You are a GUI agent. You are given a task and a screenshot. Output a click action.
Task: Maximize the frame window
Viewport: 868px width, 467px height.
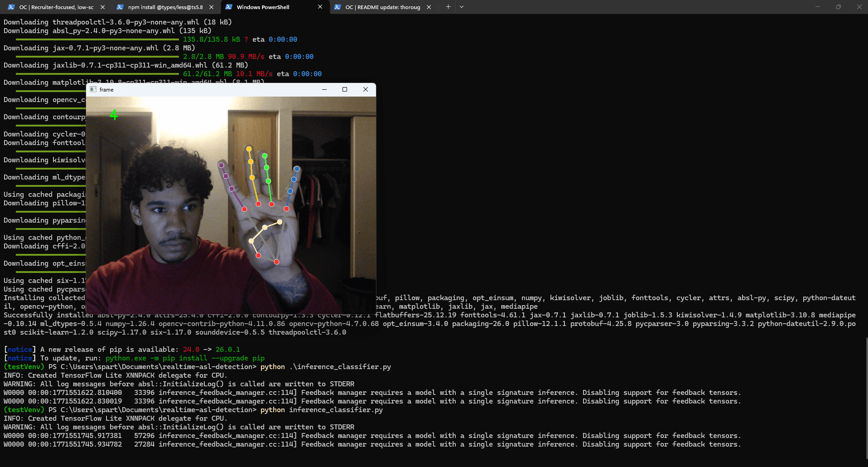pyautogui.click(x=345, y=89)
